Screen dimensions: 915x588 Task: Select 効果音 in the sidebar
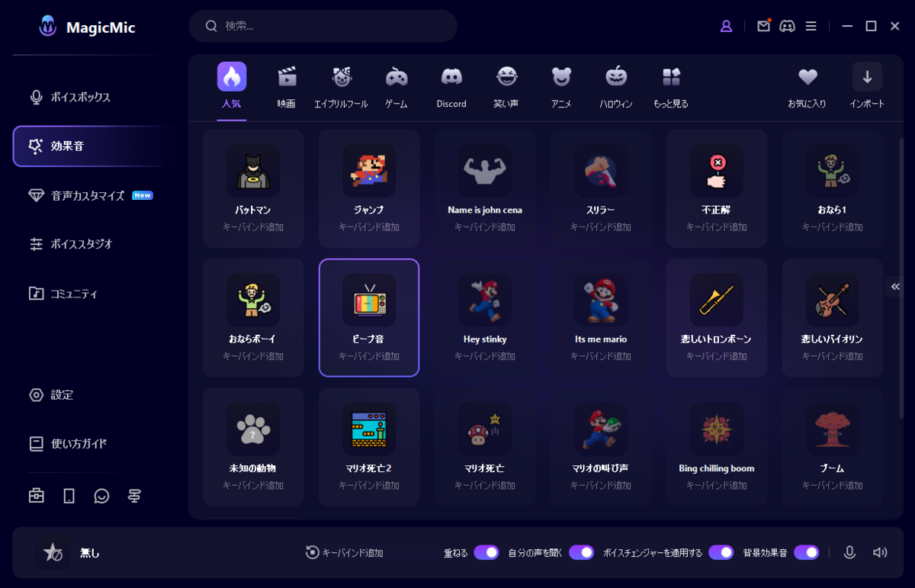tap(89, 146)
